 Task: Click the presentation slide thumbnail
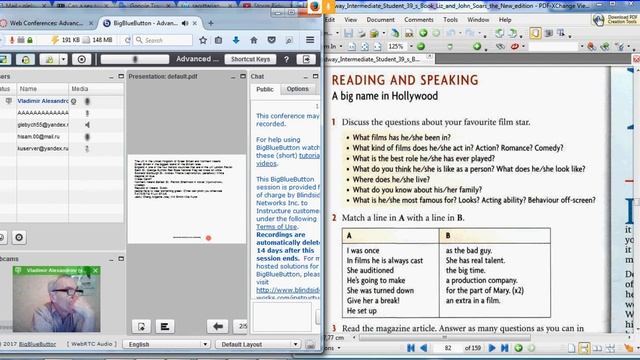(187, 199)
